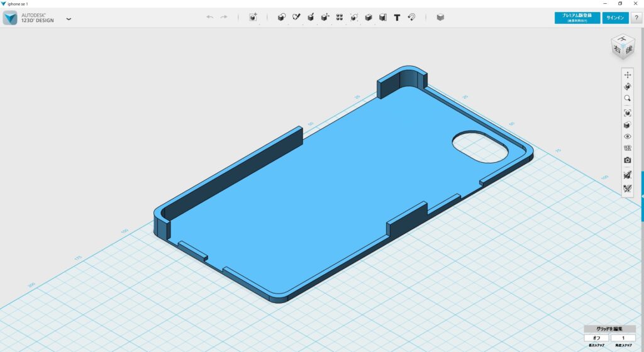Image resolution: width=644 pixels, height=352 pixels.
Task: Take a screenshot with camera icon
Action: (628, 160)
